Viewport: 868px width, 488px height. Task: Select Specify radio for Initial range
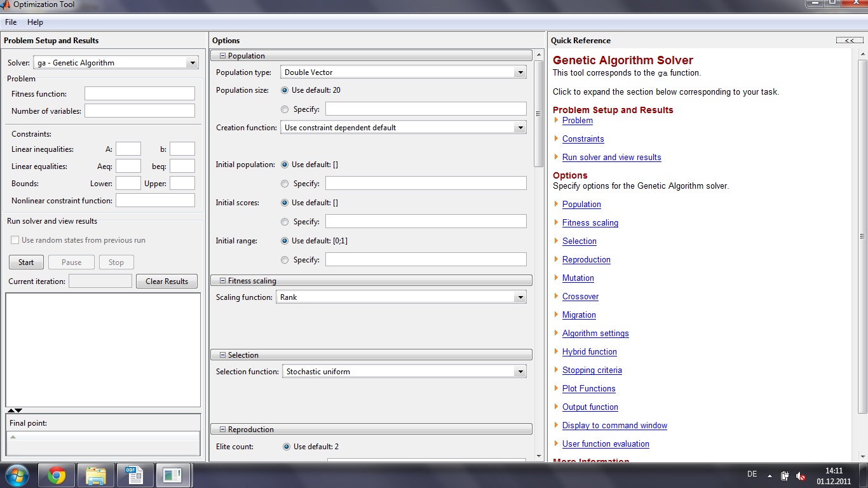[285, 260]
